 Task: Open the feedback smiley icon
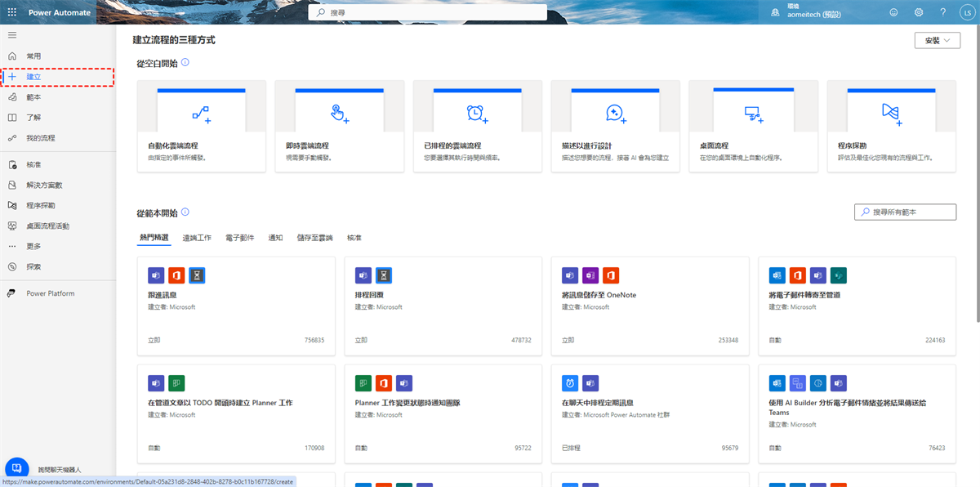click(893, 12)
